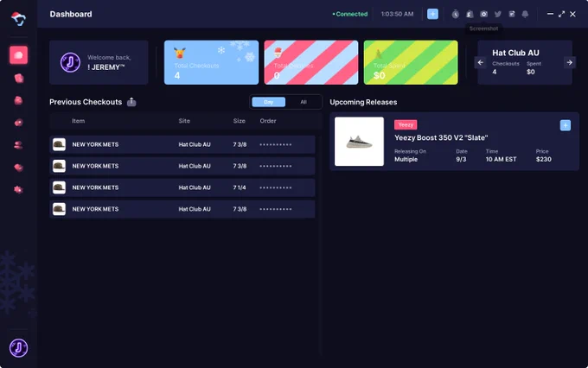Click 'Yeezy Boost 350 V2 "Slate"' title
This screenshot has height=368, width=588.
(441, 138)
